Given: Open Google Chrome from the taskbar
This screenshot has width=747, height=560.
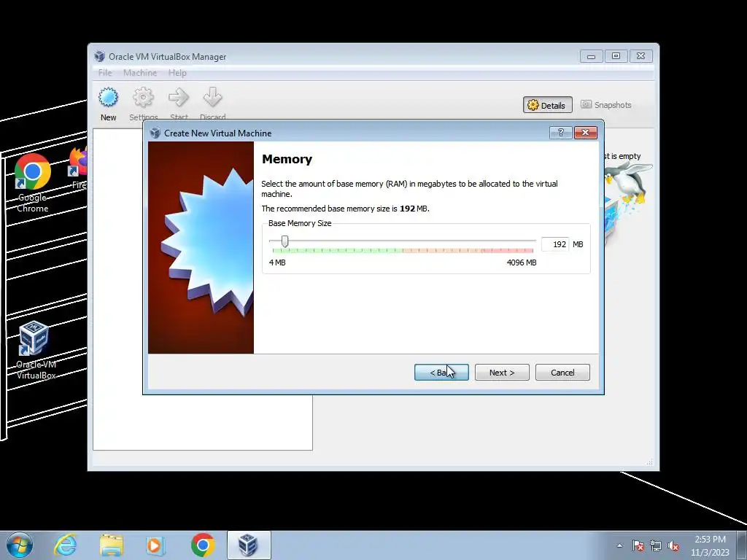Looking at the screenshot, I should click(x=203, y=545).
